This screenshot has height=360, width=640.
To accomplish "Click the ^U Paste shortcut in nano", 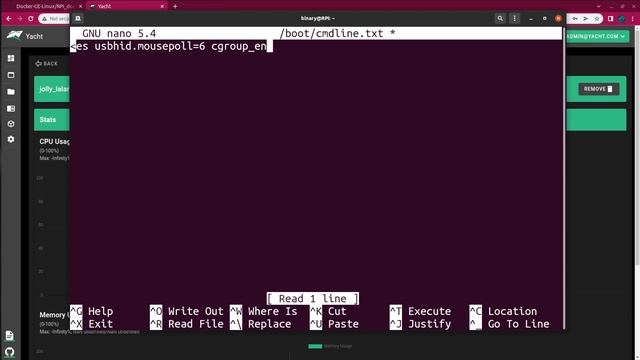I will coord(334,324).
